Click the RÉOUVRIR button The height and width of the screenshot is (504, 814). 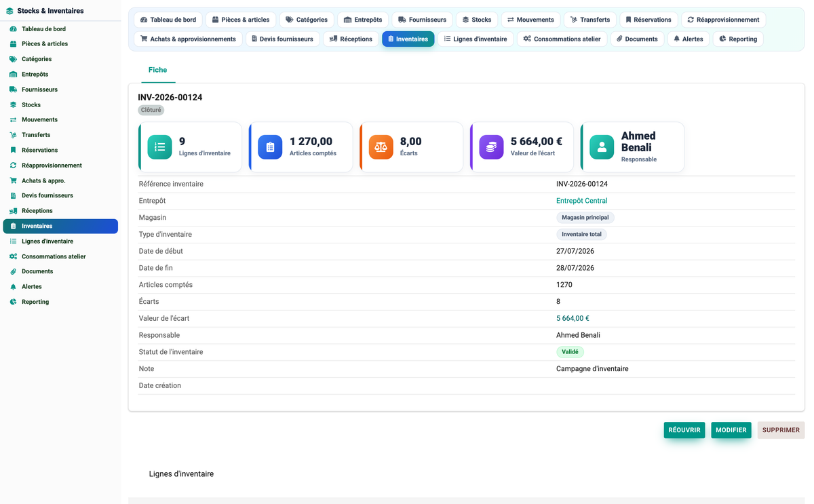point(684,430)
